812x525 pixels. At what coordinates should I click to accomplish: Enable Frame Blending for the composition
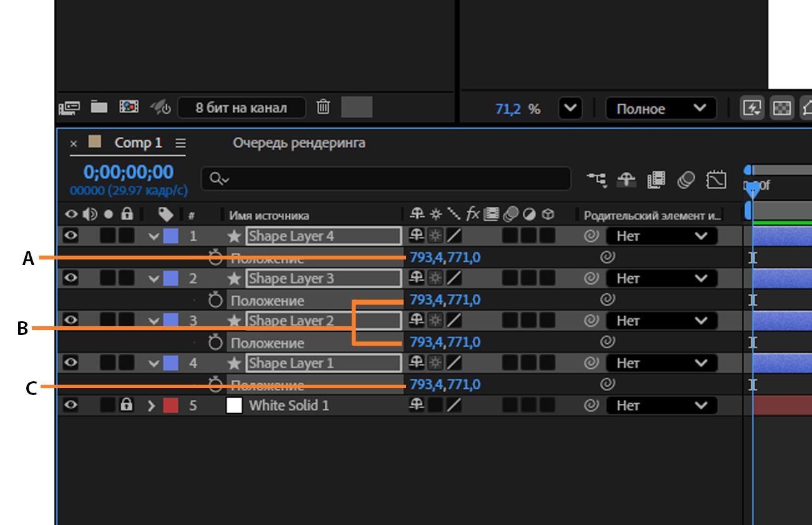pos(656,180)
